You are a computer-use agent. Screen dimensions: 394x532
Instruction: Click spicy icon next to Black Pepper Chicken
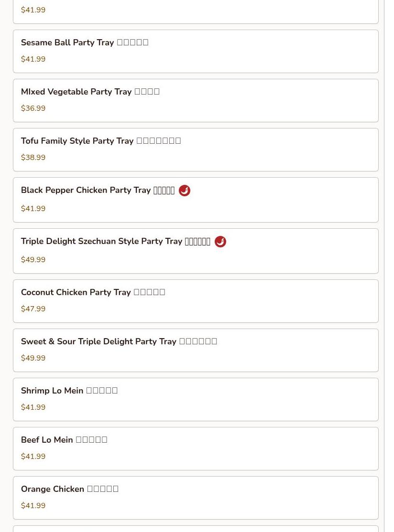click(x=184, y=191)
